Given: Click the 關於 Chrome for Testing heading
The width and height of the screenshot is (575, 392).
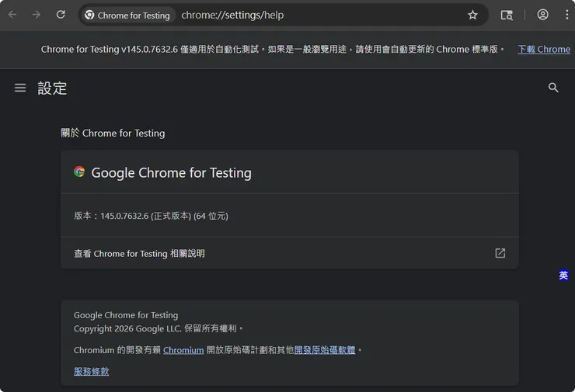Looking at the screenshot, I should (x=113, y=133).
